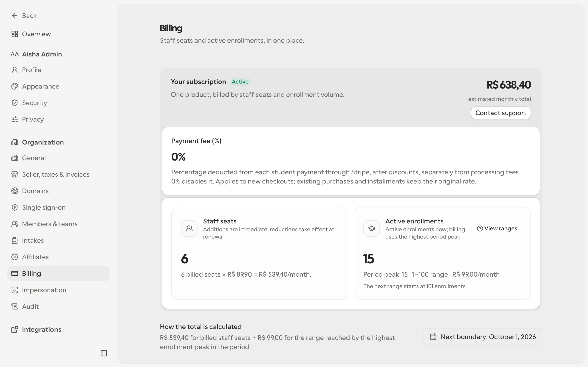Viewport: 588px width, 367px height.
Task: Open View ranges help link
Action: point(497,228)
